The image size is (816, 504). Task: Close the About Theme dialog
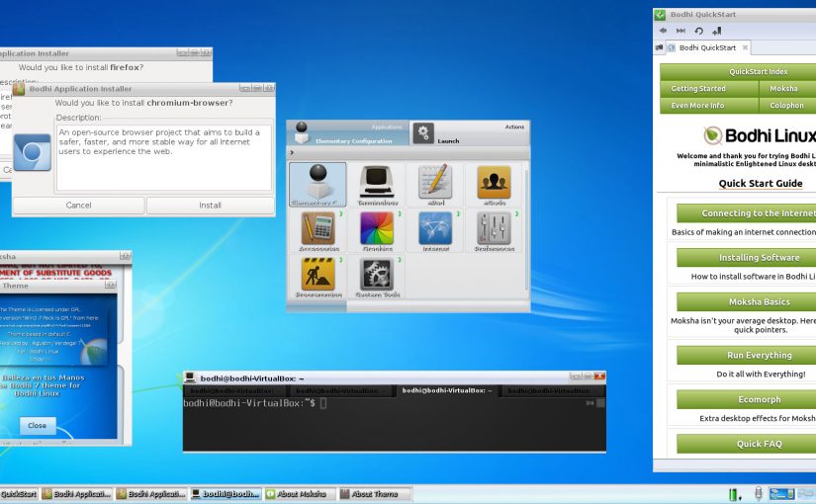(x=37, y=426)
